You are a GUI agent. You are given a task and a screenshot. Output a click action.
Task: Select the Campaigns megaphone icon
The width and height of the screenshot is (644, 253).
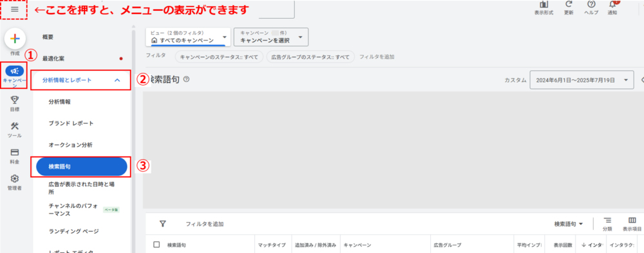[14, 71]
